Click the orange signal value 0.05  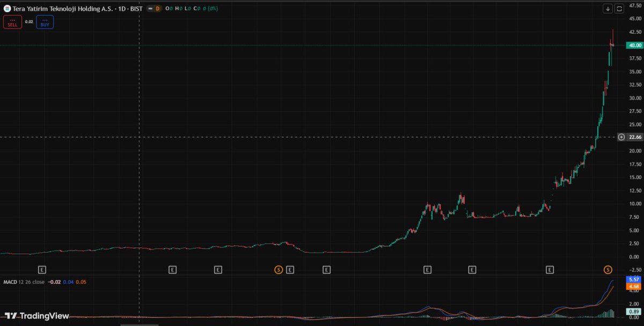[x=80, y=281]
